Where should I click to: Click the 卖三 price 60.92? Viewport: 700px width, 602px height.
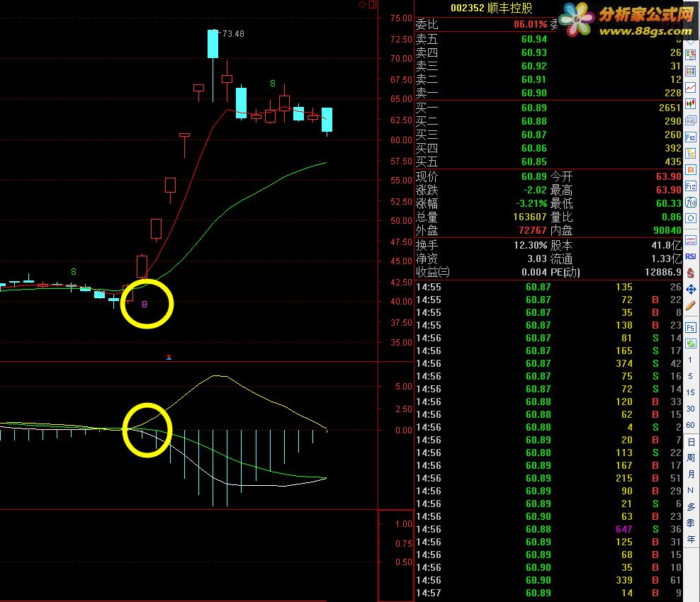pos(534,66)
